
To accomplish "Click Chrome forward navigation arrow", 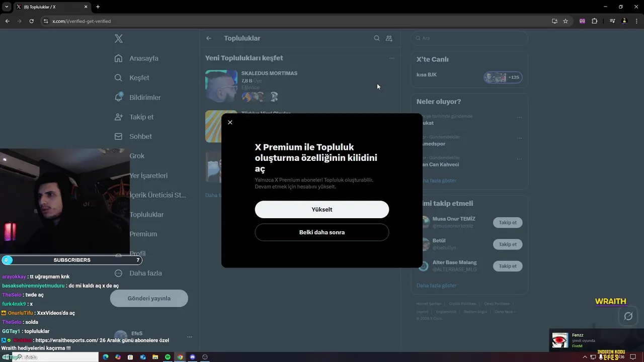I will click(x=19, y=21).
